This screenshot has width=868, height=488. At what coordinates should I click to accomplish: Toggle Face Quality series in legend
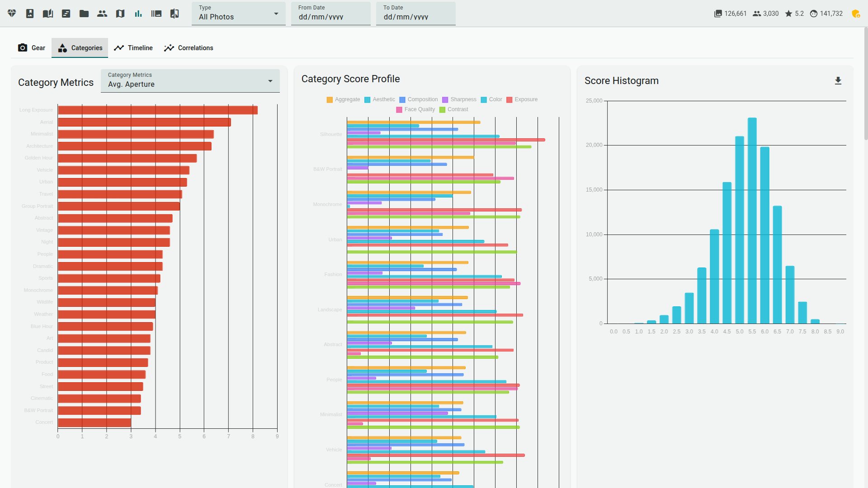(x=415, y=109)
